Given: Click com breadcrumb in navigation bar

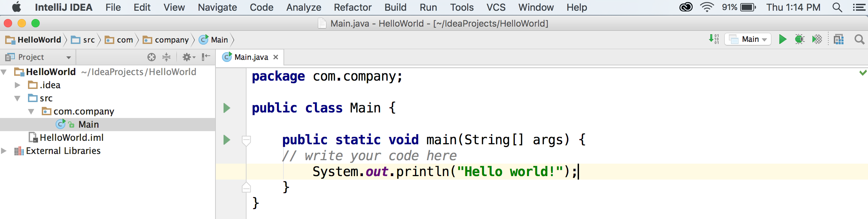Looking at the screenshot, I should tap(119, 40).
